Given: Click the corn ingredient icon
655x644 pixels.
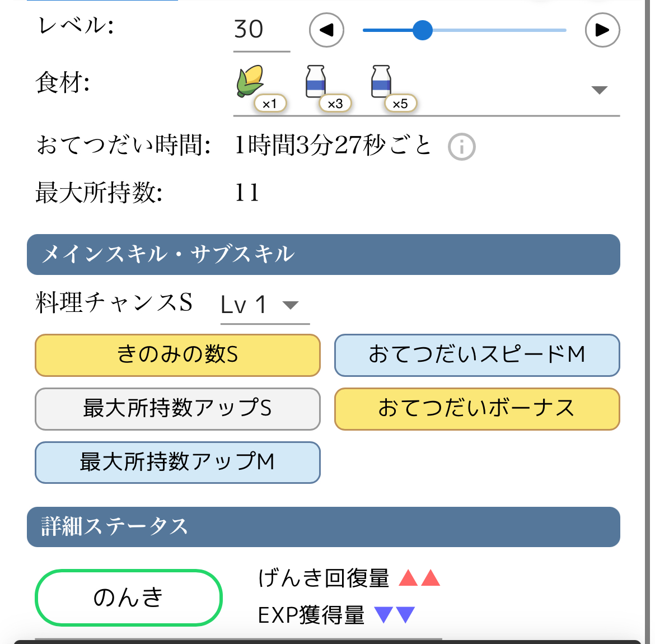Looking at the screenshot, I should pyautogui.click(x=250, y=82).
